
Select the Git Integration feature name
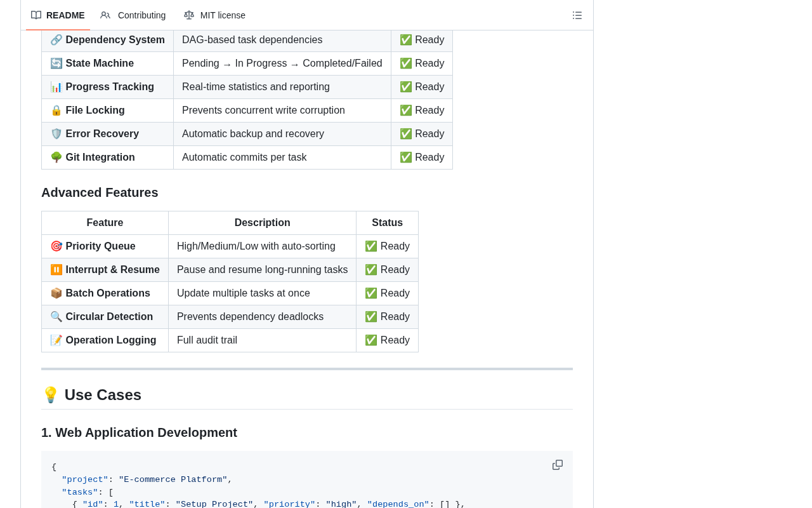[100, 157]
